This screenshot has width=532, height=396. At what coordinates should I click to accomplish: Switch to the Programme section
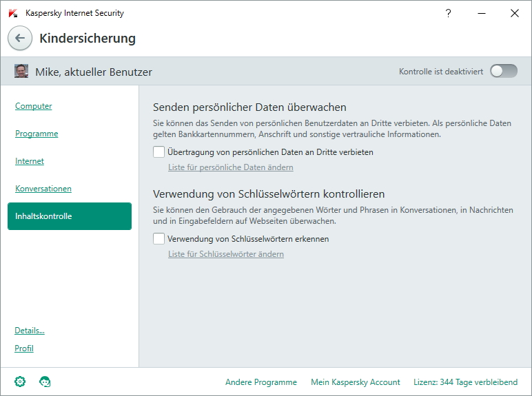coord(37,134)
